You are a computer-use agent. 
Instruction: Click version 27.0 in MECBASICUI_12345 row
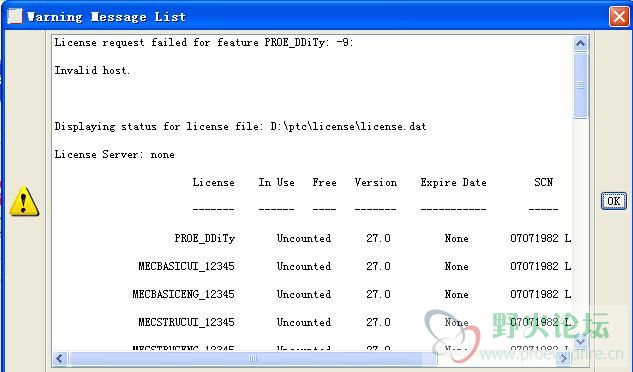378,266
